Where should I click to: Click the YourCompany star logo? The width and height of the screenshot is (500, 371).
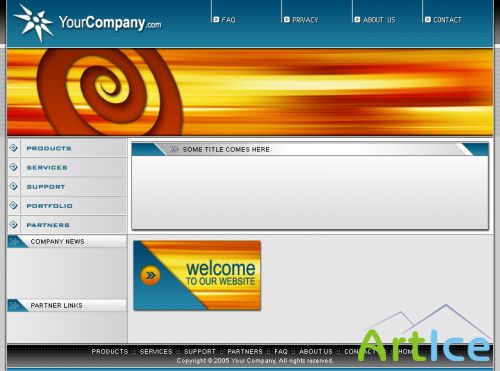(34, 23)
